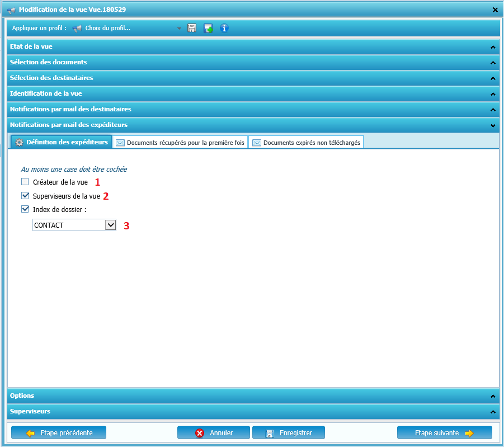Screen dimensions: 504x447
Task: Click the red cross icon on Annuler button
Action: 200,433
